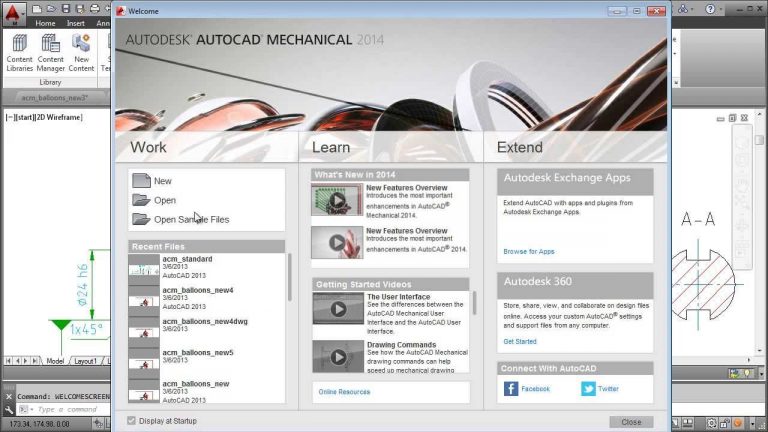Play the New Features Overview Mechanical 2014 video
The height and width of the screenshot is (432, 768).
(x=337, y=200)
